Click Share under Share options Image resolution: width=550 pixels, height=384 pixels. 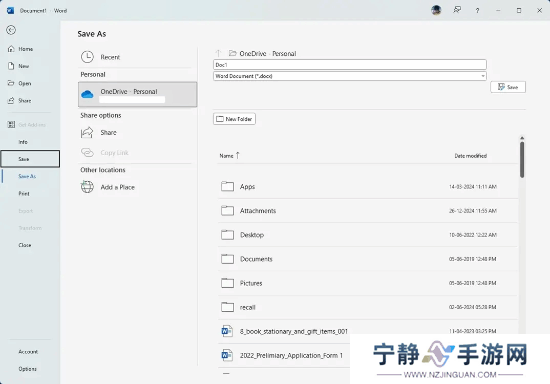pyautogui.click(x=108, y=133)
